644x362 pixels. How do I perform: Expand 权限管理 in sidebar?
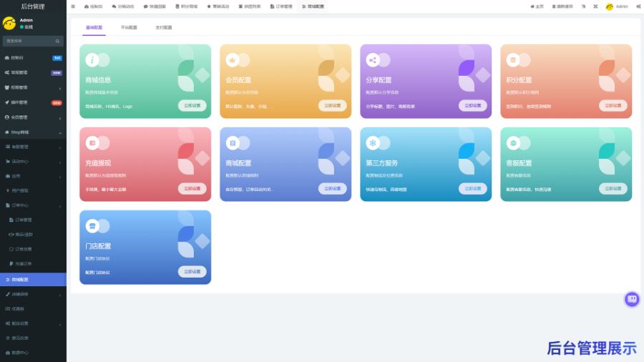(x=33, y=88)
